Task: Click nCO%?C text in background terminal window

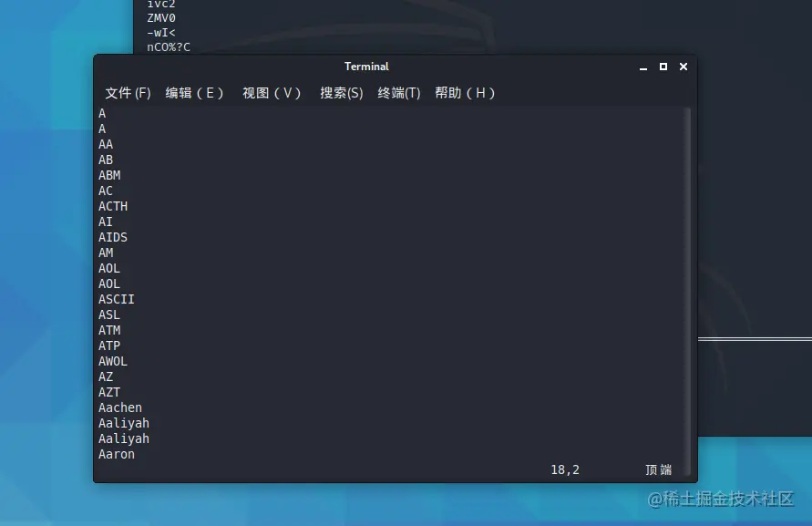Action: click(169, 47)
